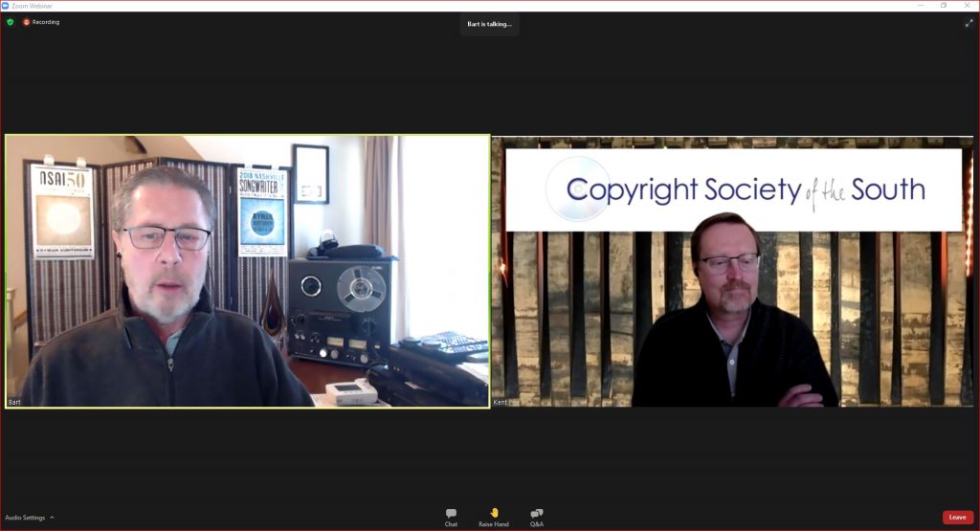Restore down the Zoom Webinar window
Image resolution: width=980 pixels, height=531 pixels.
(944, 5)
